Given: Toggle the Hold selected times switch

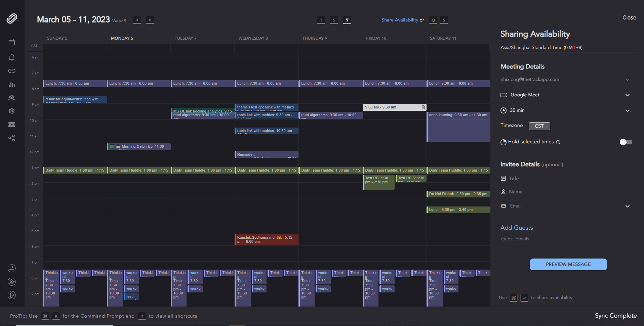Looking at the screenshot, I should click(x=626, y=142).
